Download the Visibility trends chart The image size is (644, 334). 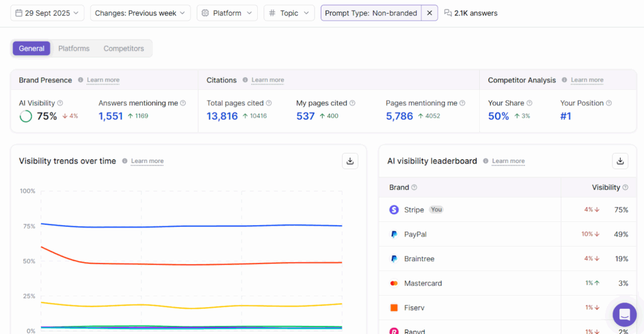pyautogui.click(x=350, y=161)
